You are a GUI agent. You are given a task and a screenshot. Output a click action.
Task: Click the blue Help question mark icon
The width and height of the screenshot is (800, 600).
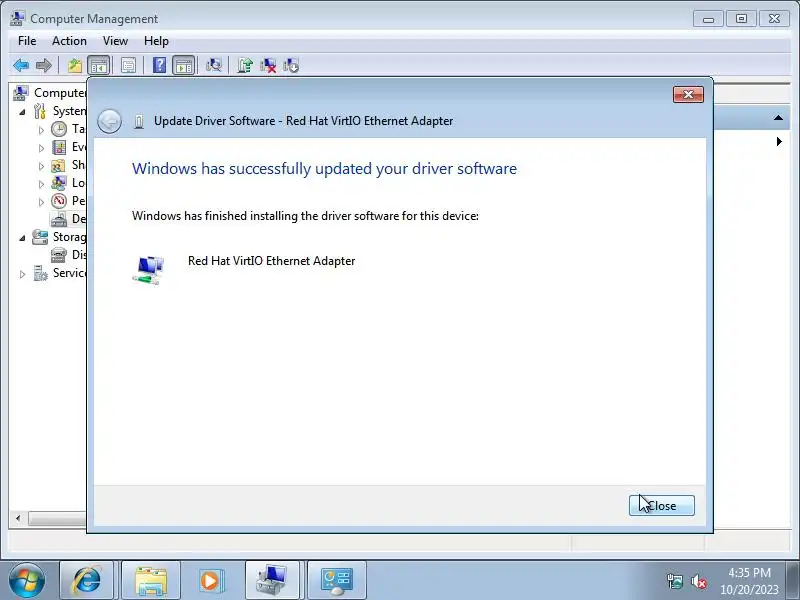[x=159, y=65]
